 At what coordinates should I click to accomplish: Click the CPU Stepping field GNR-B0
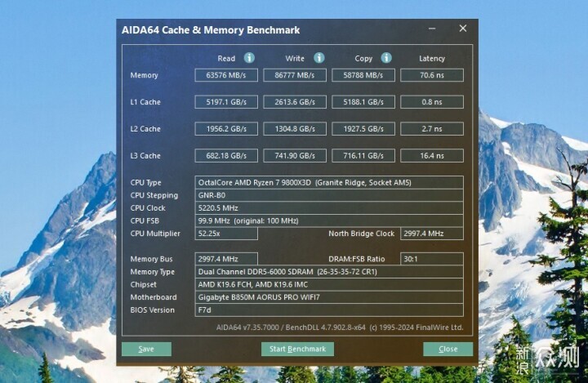pyautogui.click(x=329, y=195)
